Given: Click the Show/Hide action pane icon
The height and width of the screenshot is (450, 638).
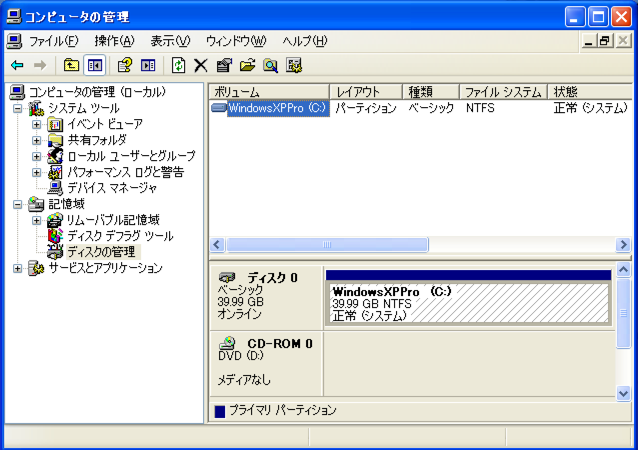Looking at the screenshot, I should 148,65.
